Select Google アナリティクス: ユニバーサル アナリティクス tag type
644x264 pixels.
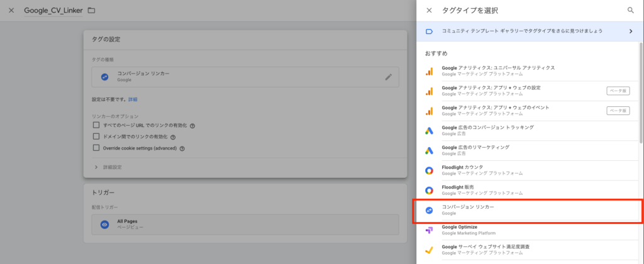tap(498, 70)
